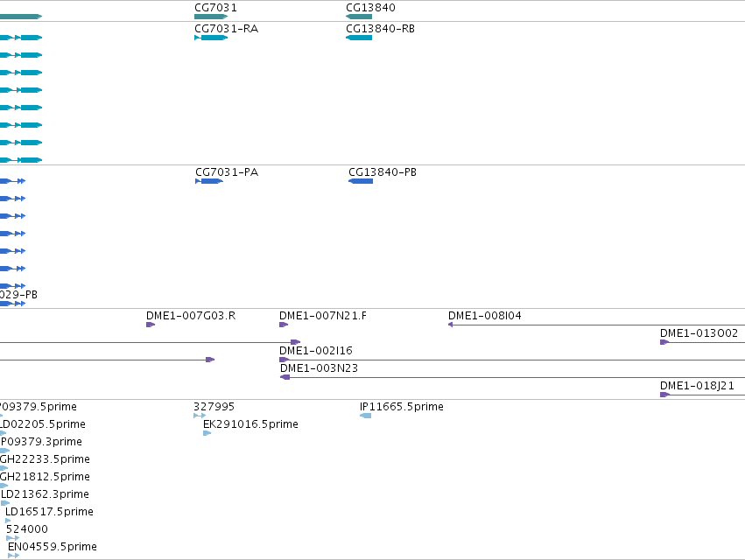Click the DME1-007N21.F BAC end marker
Screen dimensions: 745x560
click(284, 325)
